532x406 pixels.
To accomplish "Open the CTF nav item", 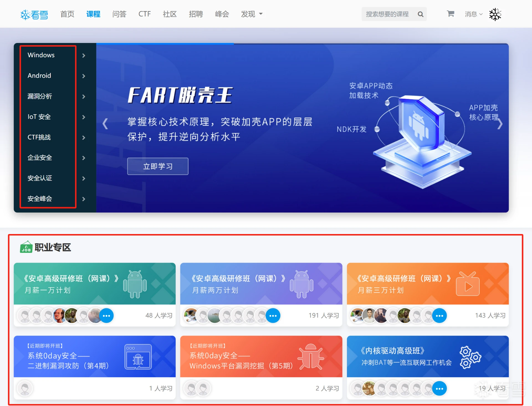I will (x=144, y=14).
